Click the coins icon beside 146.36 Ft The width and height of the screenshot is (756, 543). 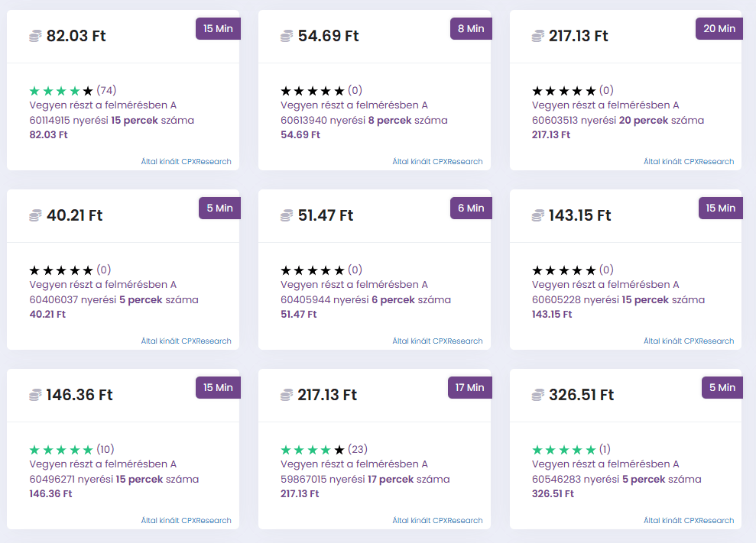tap(35, 395)
